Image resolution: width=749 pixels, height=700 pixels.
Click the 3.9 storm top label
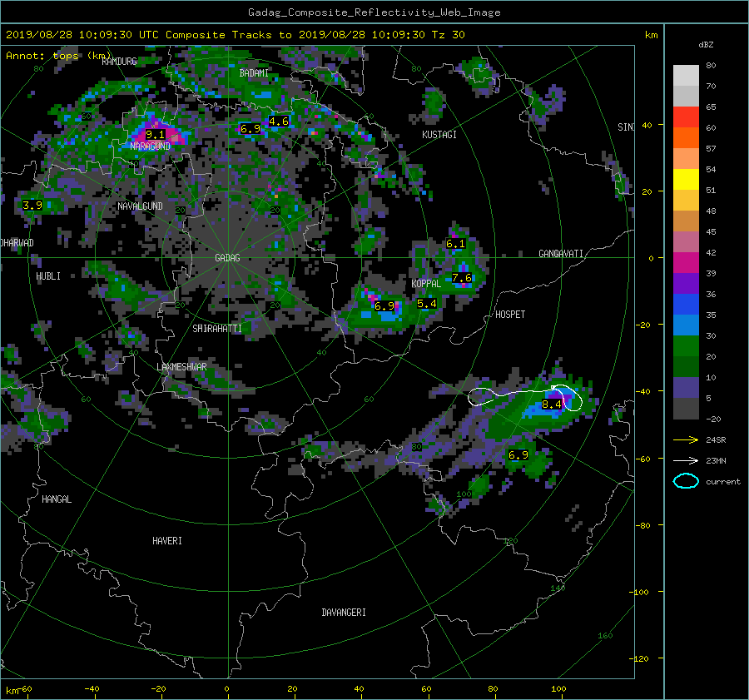pos(32,206)
